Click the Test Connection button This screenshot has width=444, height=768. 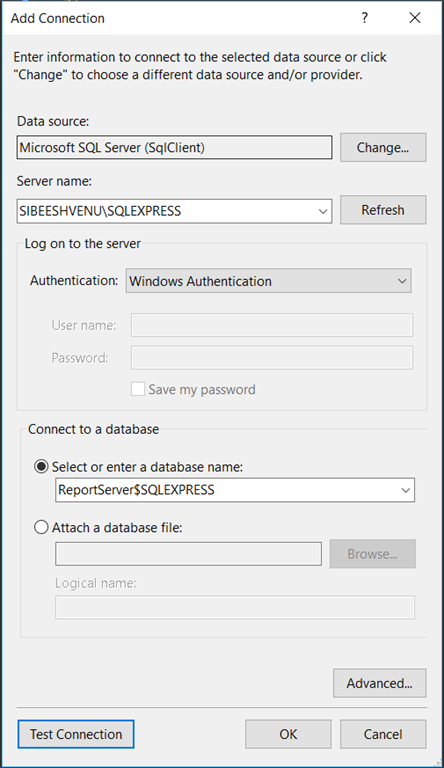tap(76, 734)
